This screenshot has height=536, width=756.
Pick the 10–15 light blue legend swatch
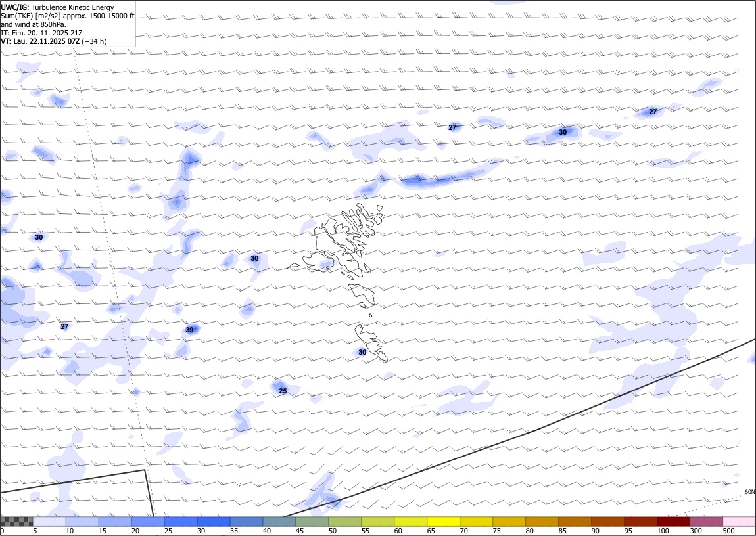[x=82, y=522]
